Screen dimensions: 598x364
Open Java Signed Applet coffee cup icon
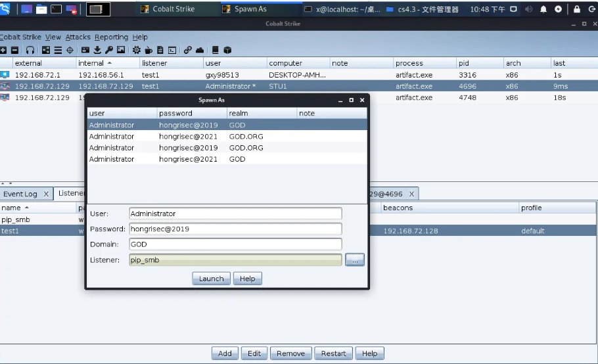[149, 50]
